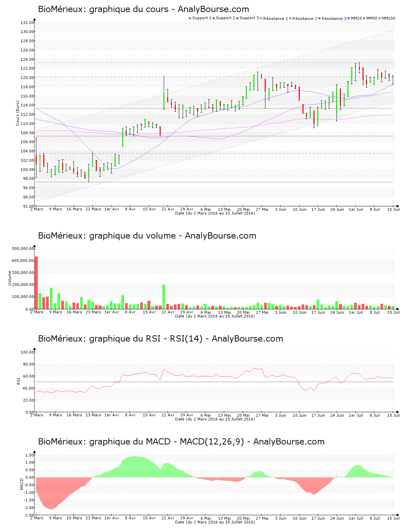Click the tall green volume bar near 22 Avr
The image size is (412, 532).
tap(164, 297)
